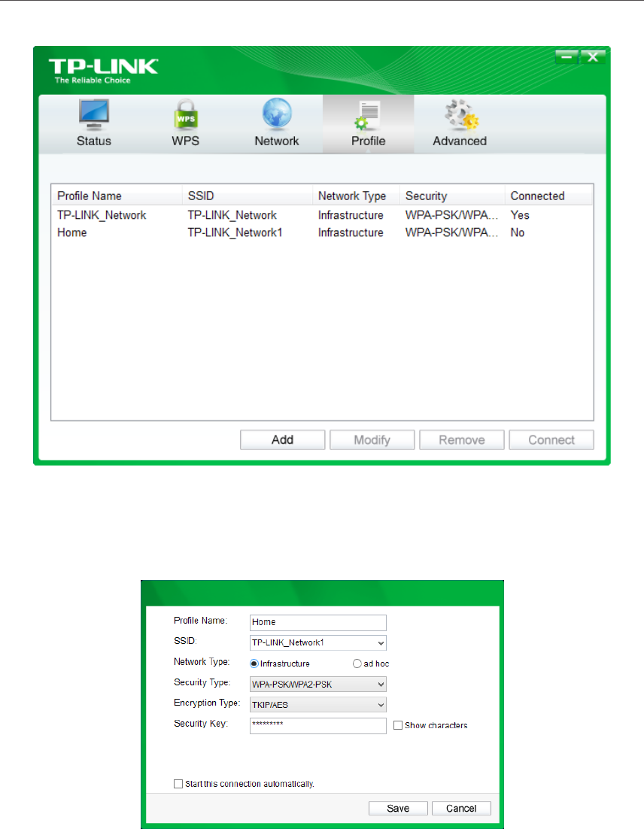
Task: Focus the Security Key field
Action: pyautogui.click(x=317, y=725)
